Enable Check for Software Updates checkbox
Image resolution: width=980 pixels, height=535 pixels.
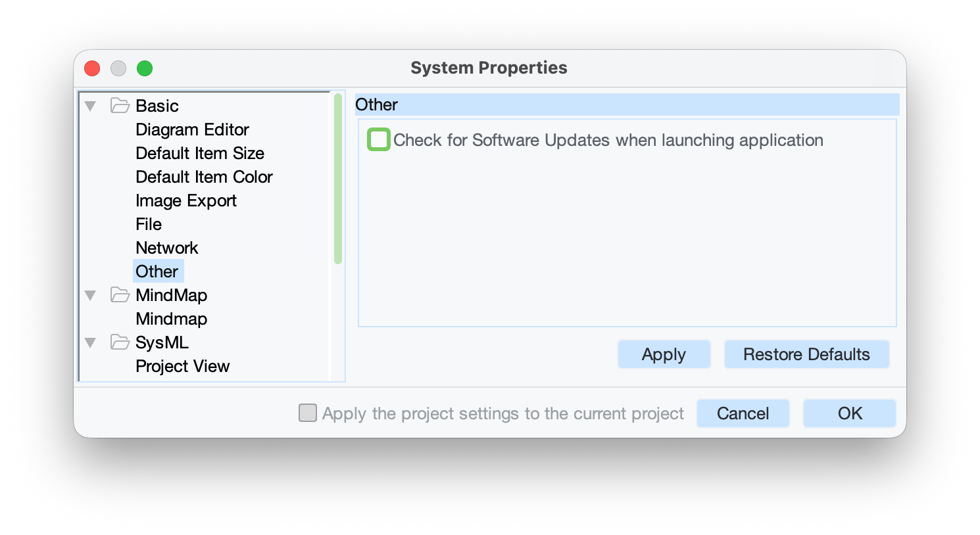click(379, 140)
